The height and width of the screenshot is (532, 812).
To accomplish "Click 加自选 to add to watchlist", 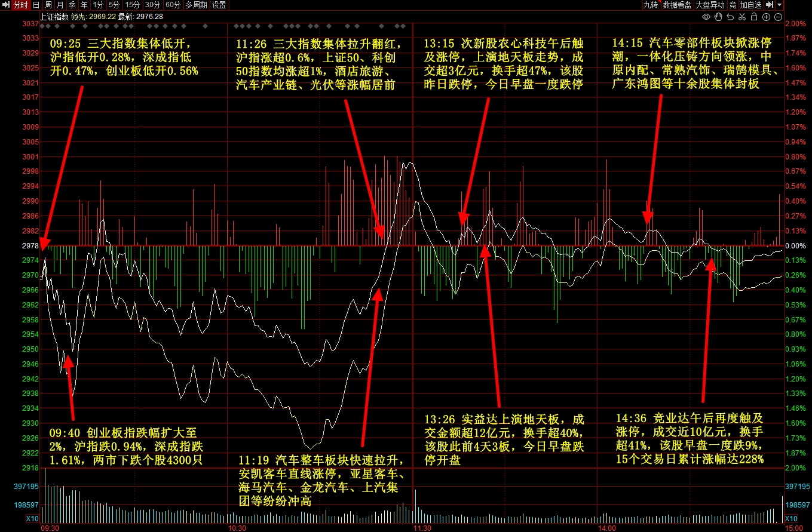I will [x=751, y=5].
